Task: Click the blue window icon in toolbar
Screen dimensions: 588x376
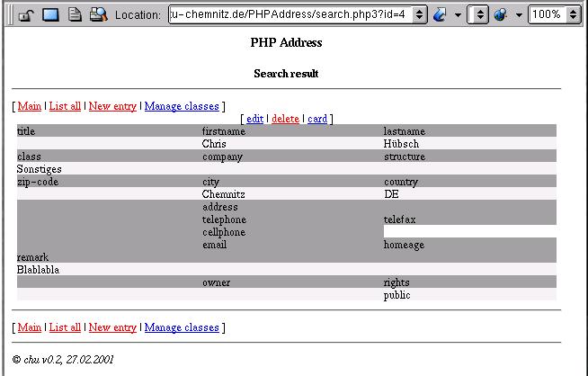Action: click(x=50, y=15)
